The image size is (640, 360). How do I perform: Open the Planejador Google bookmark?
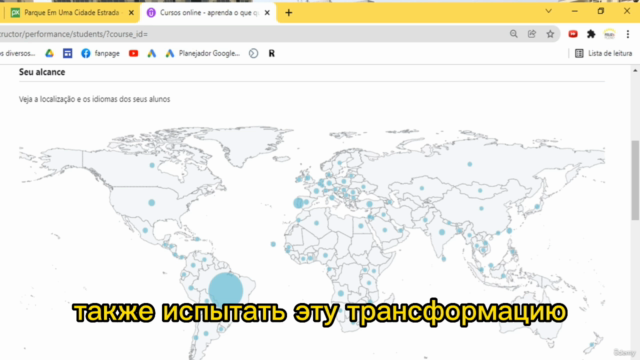(203, 53)
